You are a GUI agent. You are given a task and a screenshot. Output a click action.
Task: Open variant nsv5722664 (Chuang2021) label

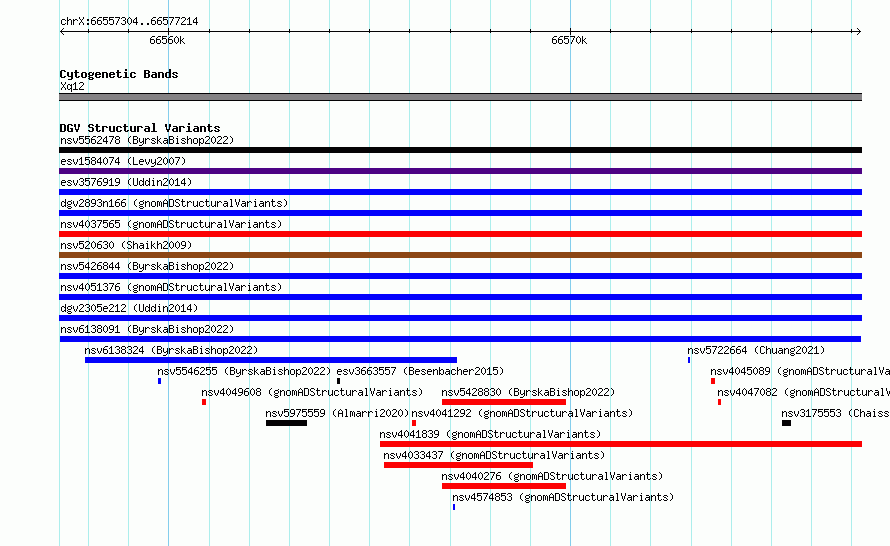tap(756, 350)
